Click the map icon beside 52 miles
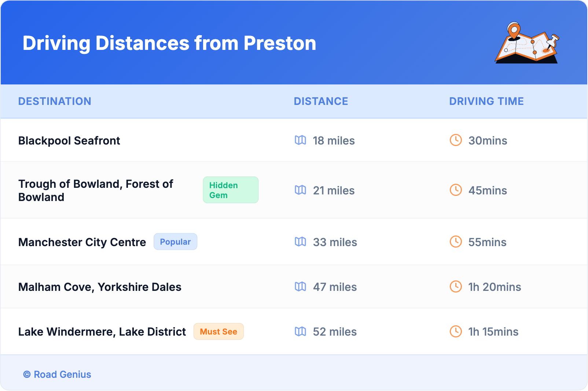 click(x=300, y=332)
